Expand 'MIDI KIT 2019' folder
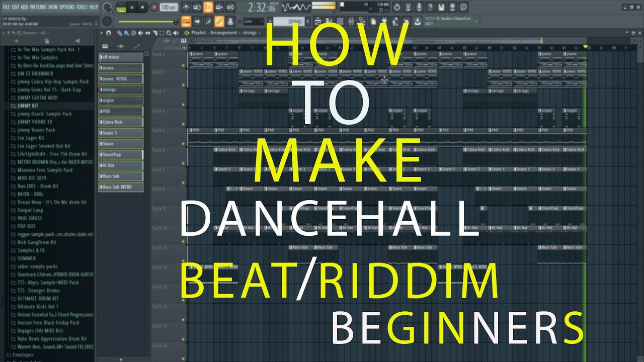The image size is (644, 362). point(31,178)
